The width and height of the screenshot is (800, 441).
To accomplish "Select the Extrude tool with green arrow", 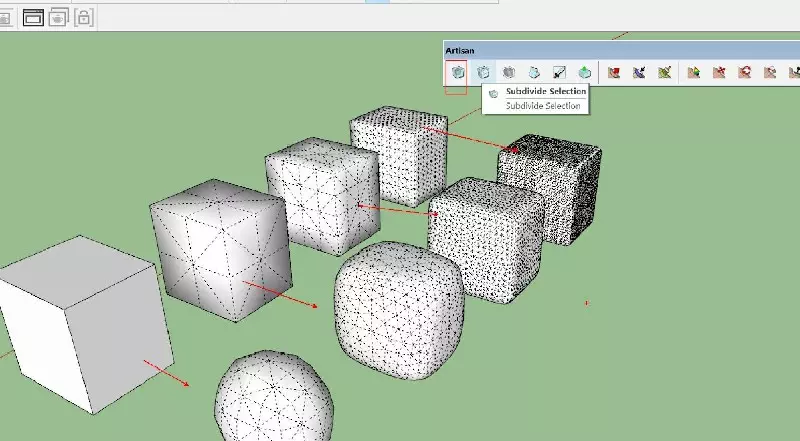I will [x=585, y=72].
